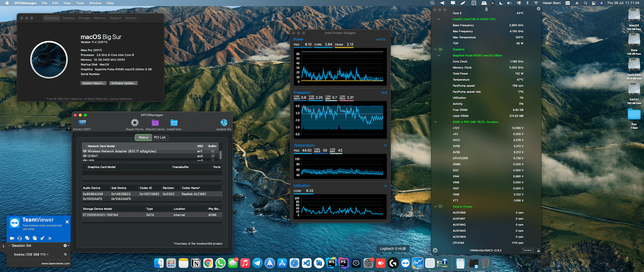Image resolution: width=644 pixels, height=272 pixels.
Task: Click lock icon in HWMonitorSMC2 footer
Action: click(x=538, y=250)
